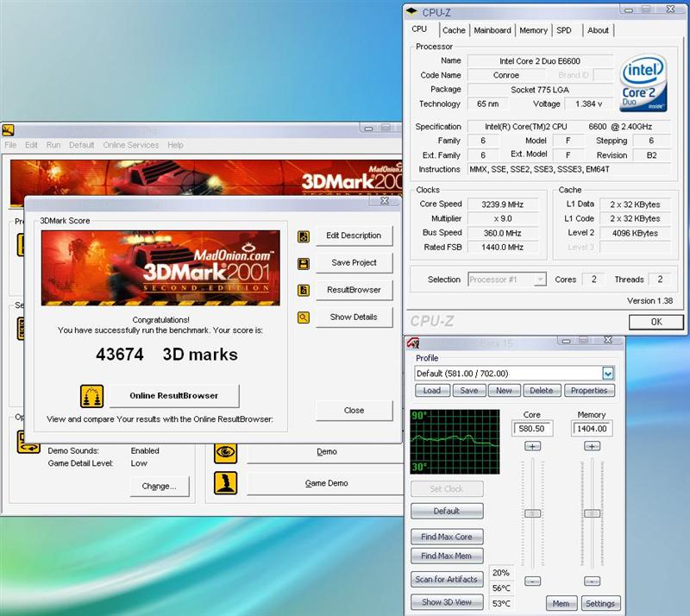Click the 43674 score text
Image resolution: width=690 pixels, height=616 pixels.
click(x=120, y=355)
